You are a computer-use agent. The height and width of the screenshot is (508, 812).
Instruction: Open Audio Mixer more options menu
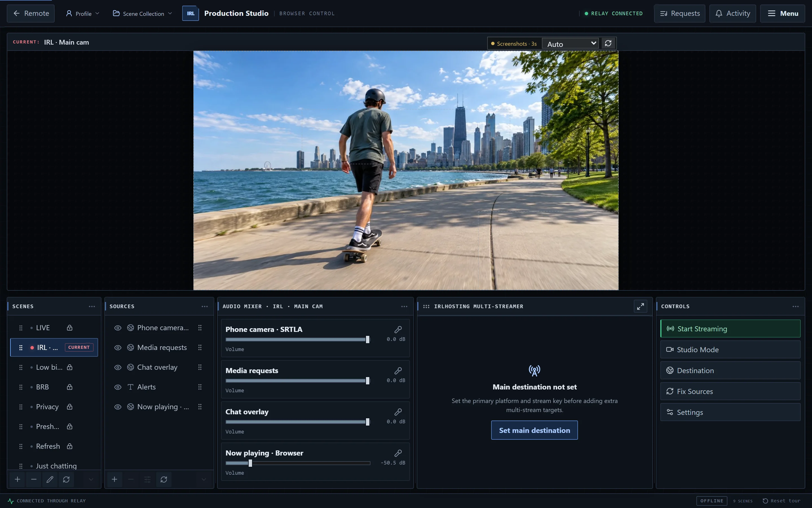(x=404, y=306)
